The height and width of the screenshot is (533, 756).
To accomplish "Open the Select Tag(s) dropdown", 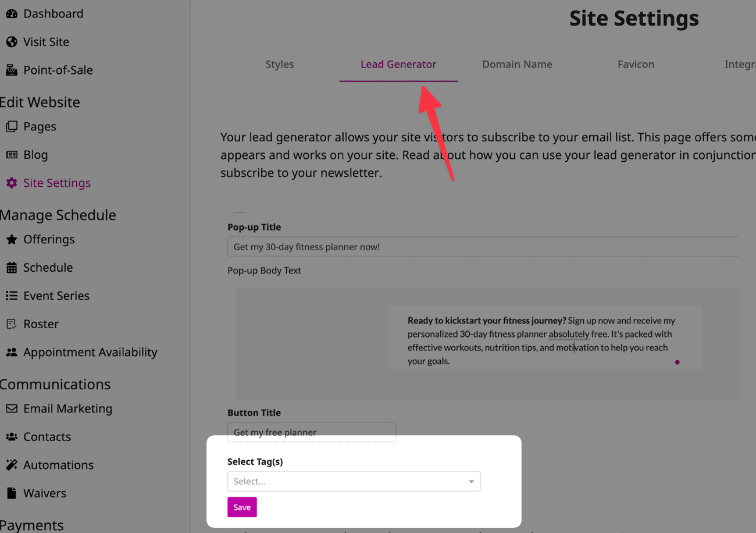I will tap(347, 482).
